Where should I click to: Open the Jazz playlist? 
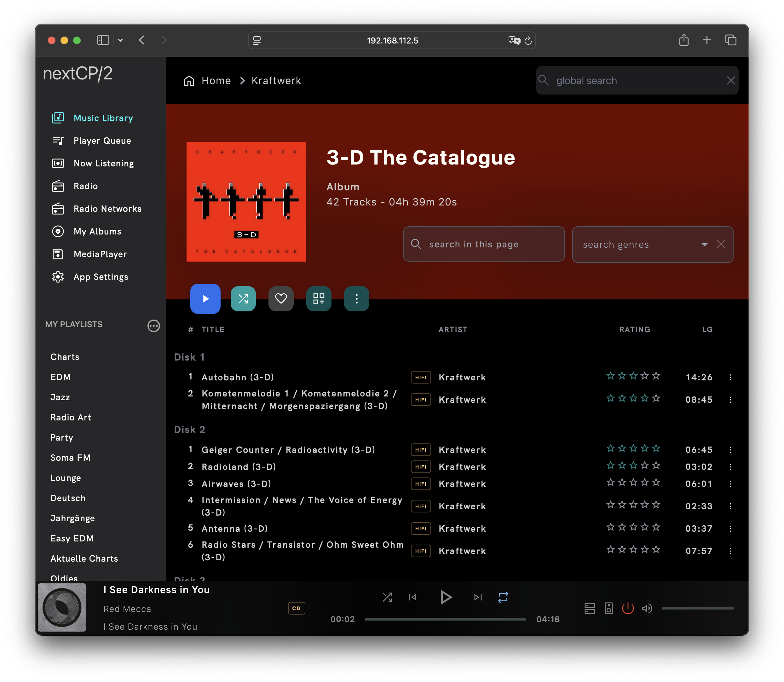click(x=60, y=397)
